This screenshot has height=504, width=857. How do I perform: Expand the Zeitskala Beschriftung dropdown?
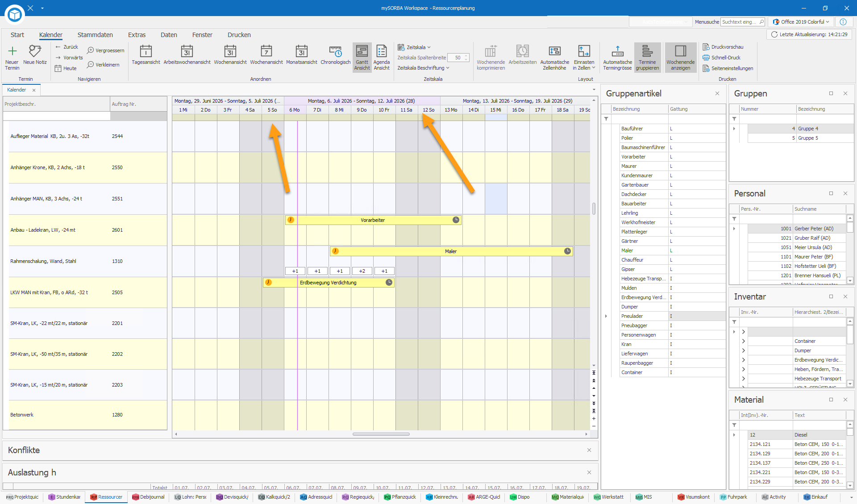pyautogui.click(x=423, y=68)
